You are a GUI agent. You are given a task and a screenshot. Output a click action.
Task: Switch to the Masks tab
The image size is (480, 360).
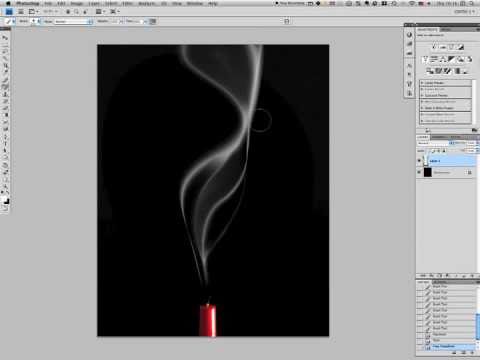447,30
